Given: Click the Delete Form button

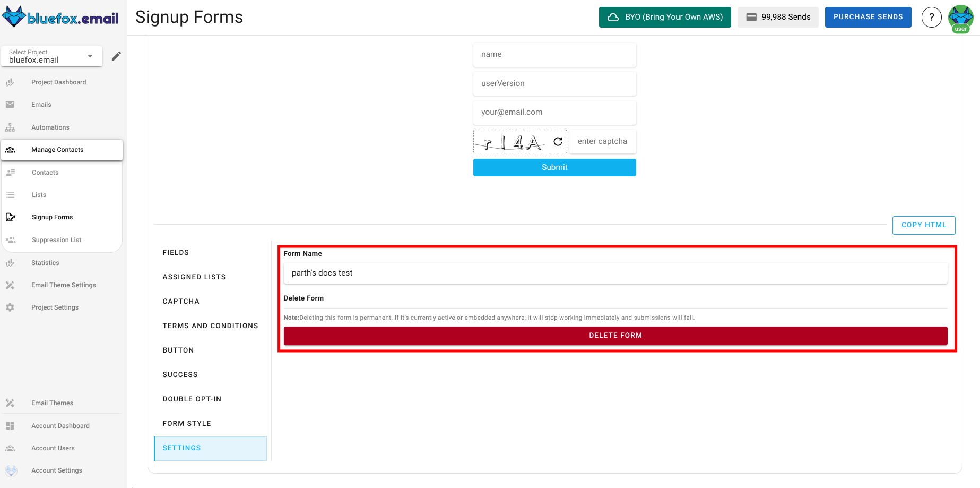Looking at the screenshot, I should (x=615, y=335).
